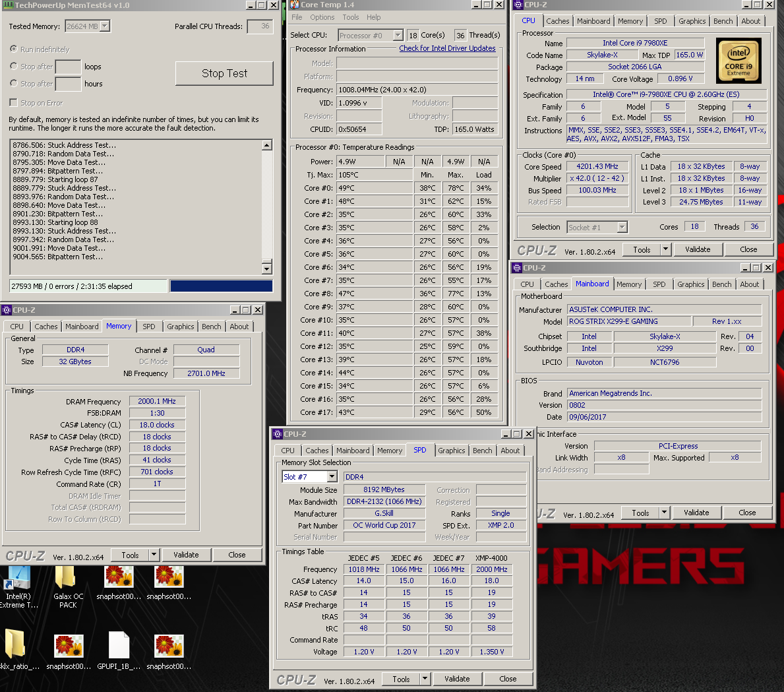The width and height of the screenshot is (784, 692).
Task: Click CPU-Z SPD window title icon
Action: [x=278, y=434]
